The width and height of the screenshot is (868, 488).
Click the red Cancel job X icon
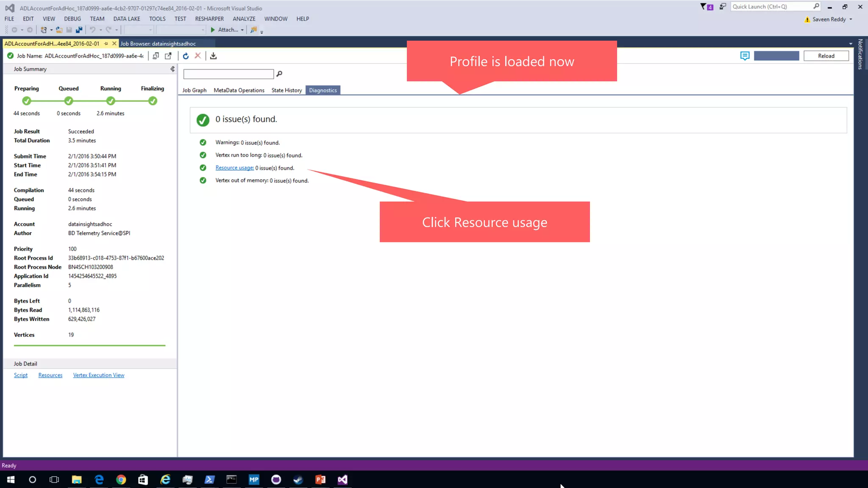(198, 55)
